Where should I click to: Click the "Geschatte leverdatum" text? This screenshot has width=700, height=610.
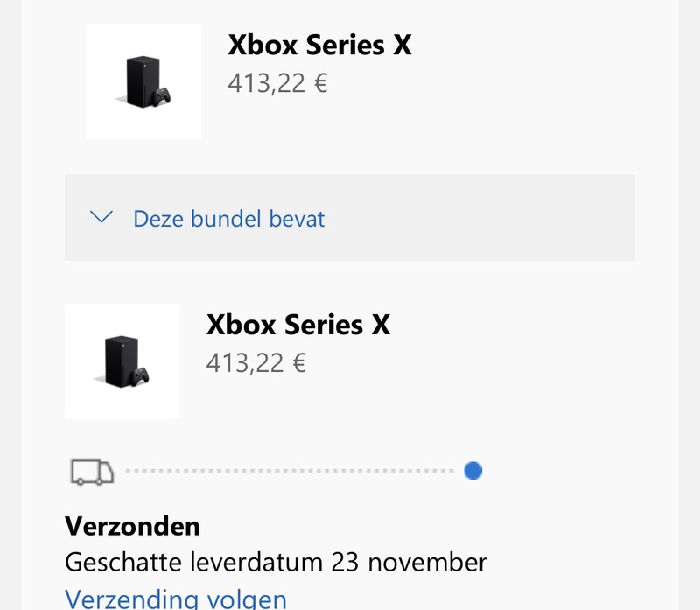(195, 561)
